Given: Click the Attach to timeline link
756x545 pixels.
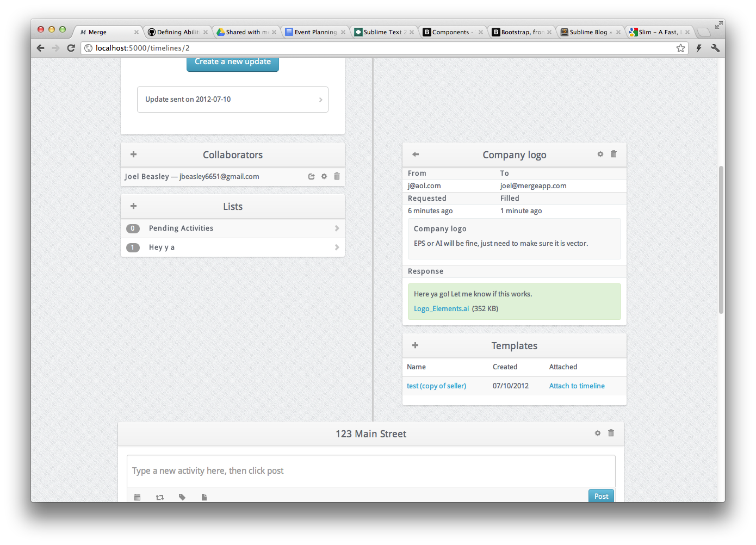Looking at the screenshot, I should pyautogui.click(x=577, y=386).
